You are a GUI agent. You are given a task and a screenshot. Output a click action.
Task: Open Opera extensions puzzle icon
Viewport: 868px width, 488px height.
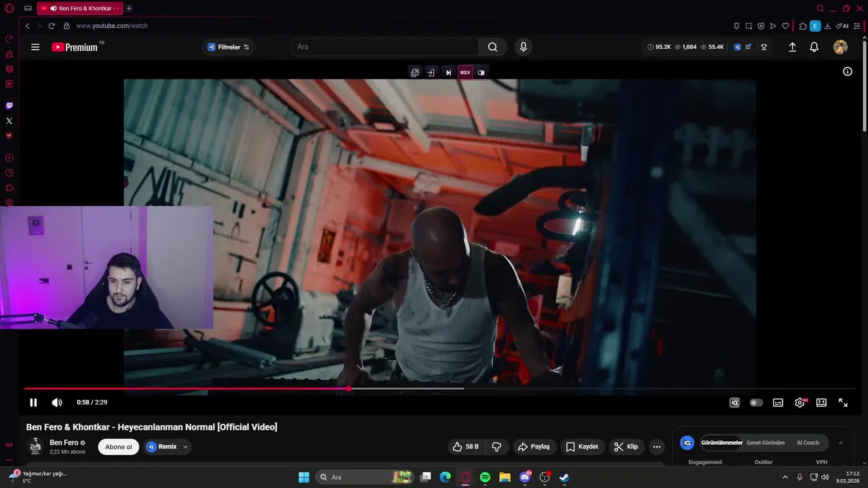pos(803,26)
